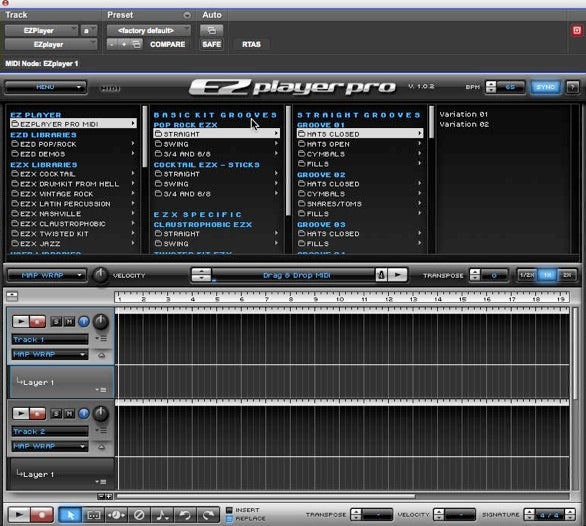Select the mute/erase circle tool
Image resolution: width=586 pixels, height=526 pixels.
pyautogui.click(x=139, y=515)
